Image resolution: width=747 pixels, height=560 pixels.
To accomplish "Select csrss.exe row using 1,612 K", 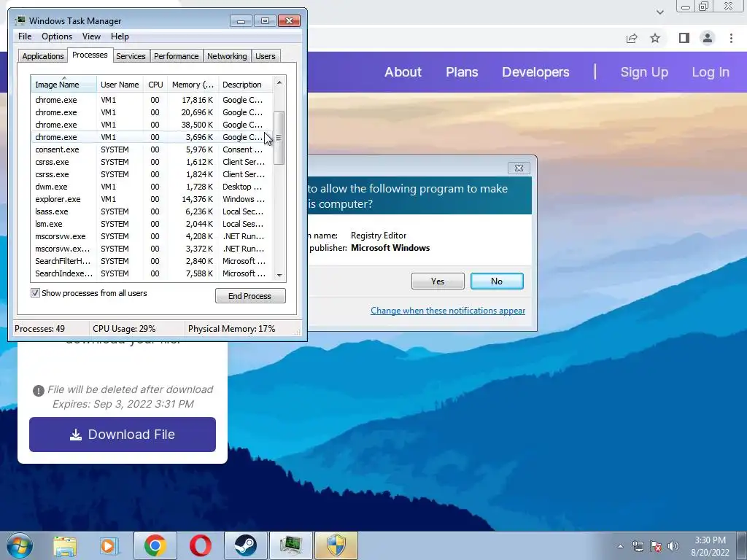I will [x=152, y=162].
